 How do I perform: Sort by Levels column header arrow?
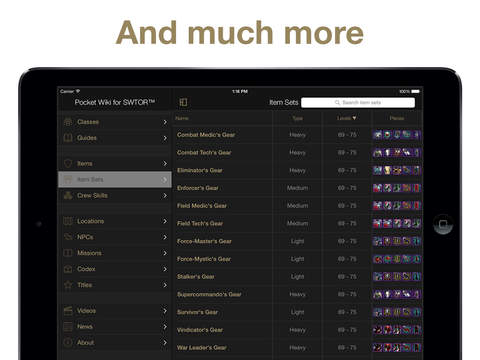[x=354, y=118]
